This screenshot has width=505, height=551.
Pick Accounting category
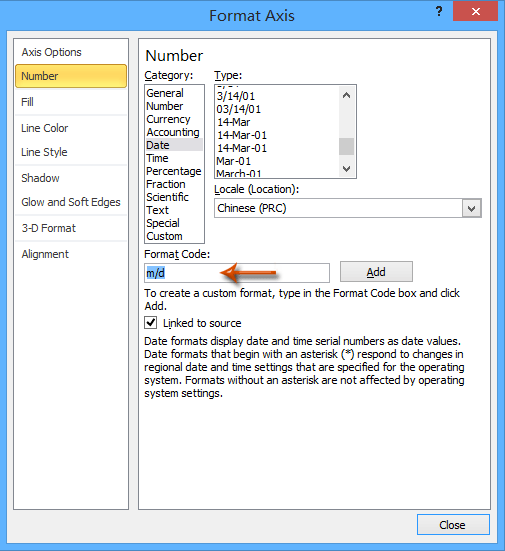click(x=174, y=132)
